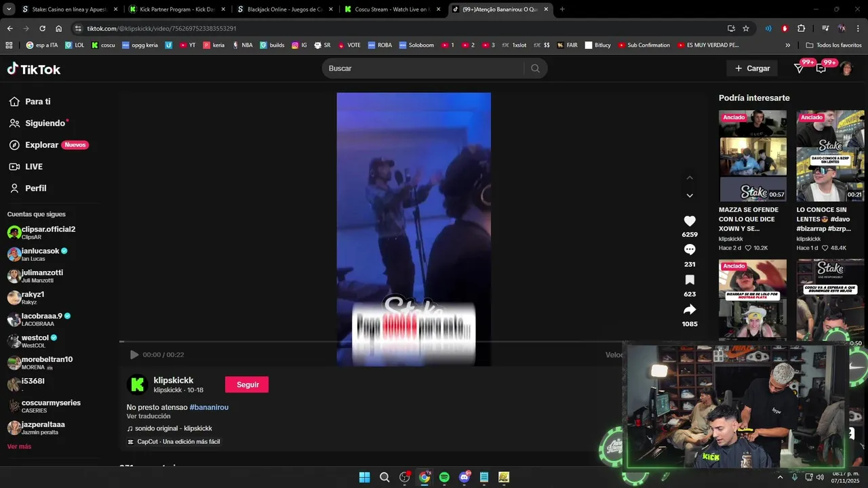
Task: Expand hidden bookmarks chevron
Action: pos(787,45)
